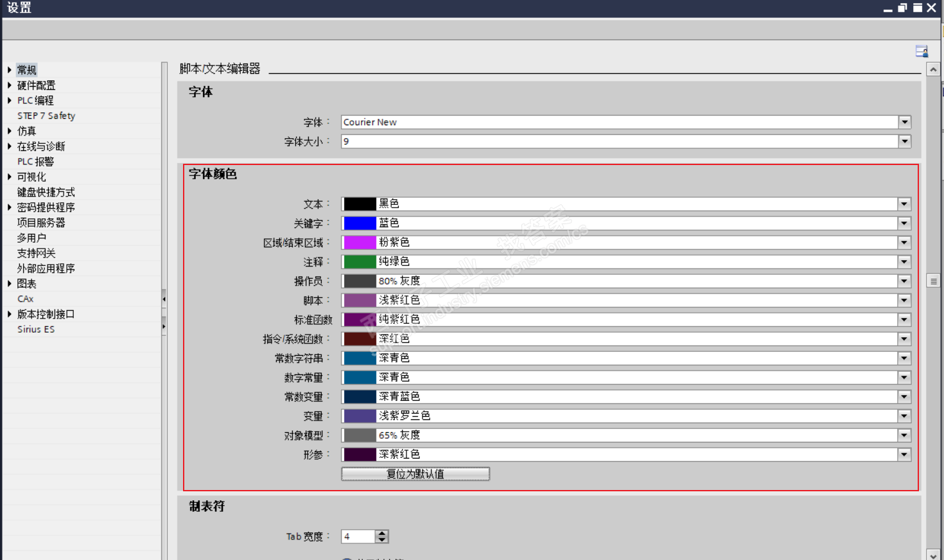The width and height of the screenshot is (944, 560).
Task: Open the 区域/结束区域 color dropdown
Action: click(904, 243)
